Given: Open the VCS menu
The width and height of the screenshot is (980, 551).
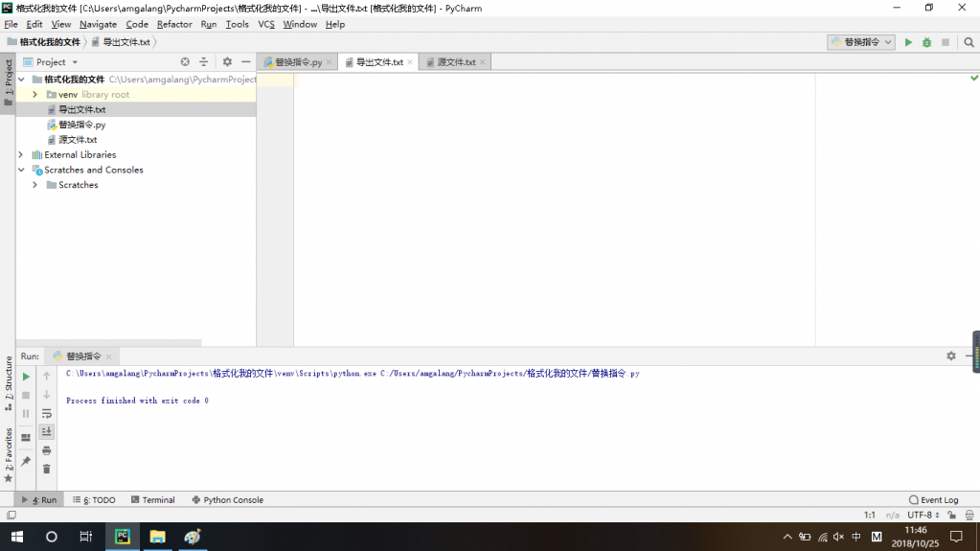Looking at the screenshot, I should click(266, 24).
